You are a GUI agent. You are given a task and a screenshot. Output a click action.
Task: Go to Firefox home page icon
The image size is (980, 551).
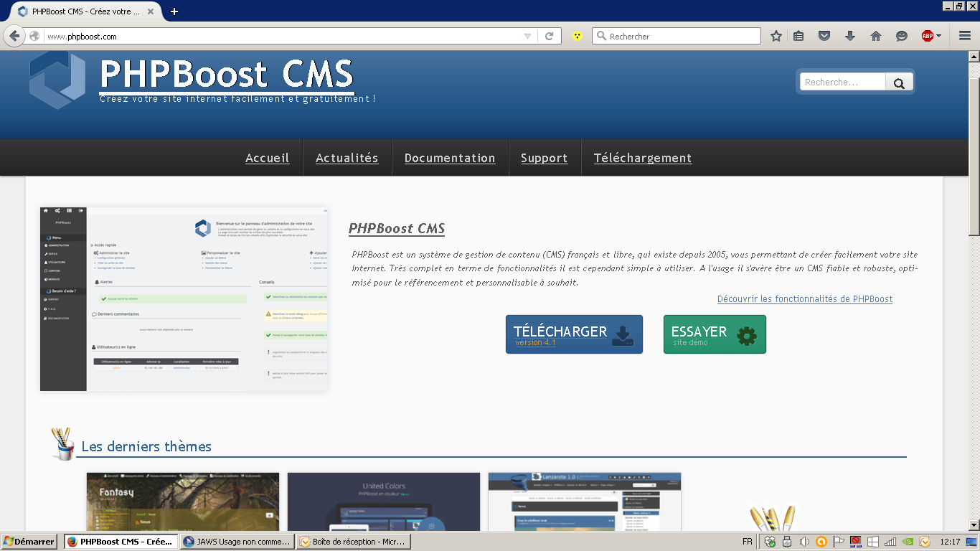(x=876, y=36)
